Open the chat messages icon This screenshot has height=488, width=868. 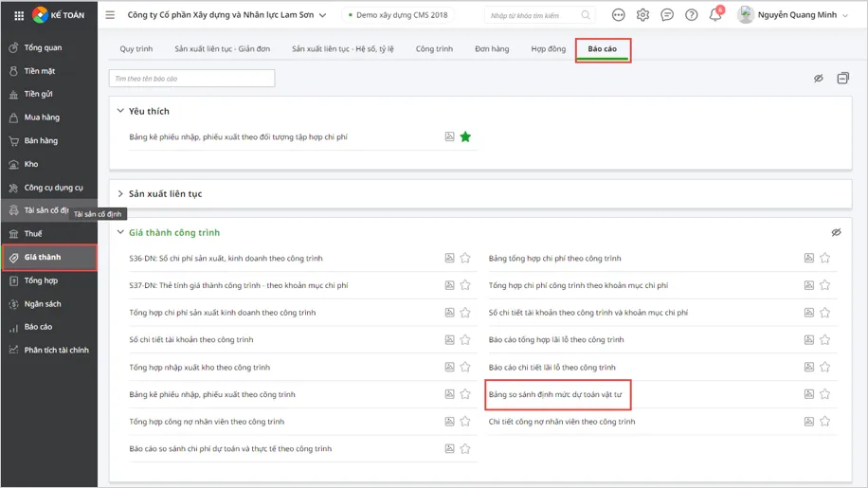tap(667, 15)
